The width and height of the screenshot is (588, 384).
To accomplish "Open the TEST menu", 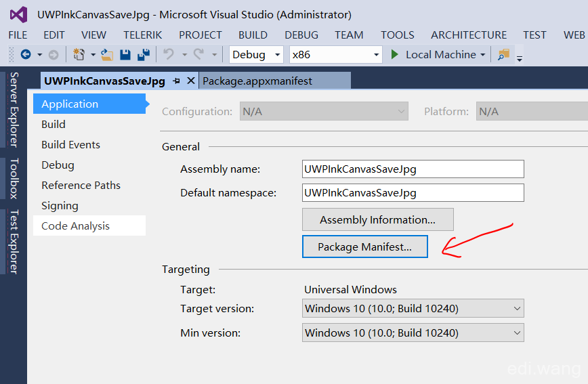I will 534,35.
